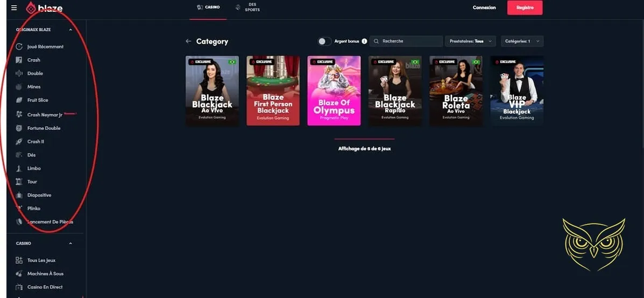Open Tous Les Jeux in the sidebar
This screenshot has height=298, width=644.
(x=41, y=260)
